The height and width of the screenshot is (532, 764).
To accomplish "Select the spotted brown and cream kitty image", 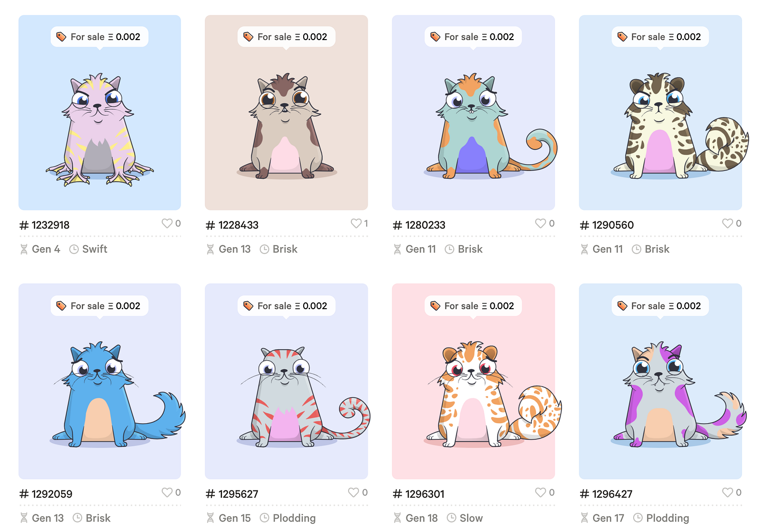I will pyautogui.click(x=680, y=126).
